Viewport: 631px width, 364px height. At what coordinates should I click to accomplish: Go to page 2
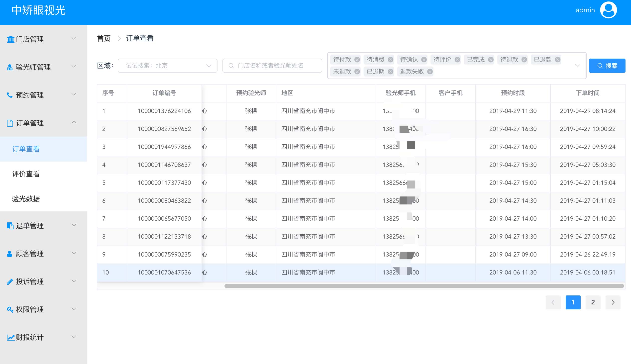[x=593, y=302]
